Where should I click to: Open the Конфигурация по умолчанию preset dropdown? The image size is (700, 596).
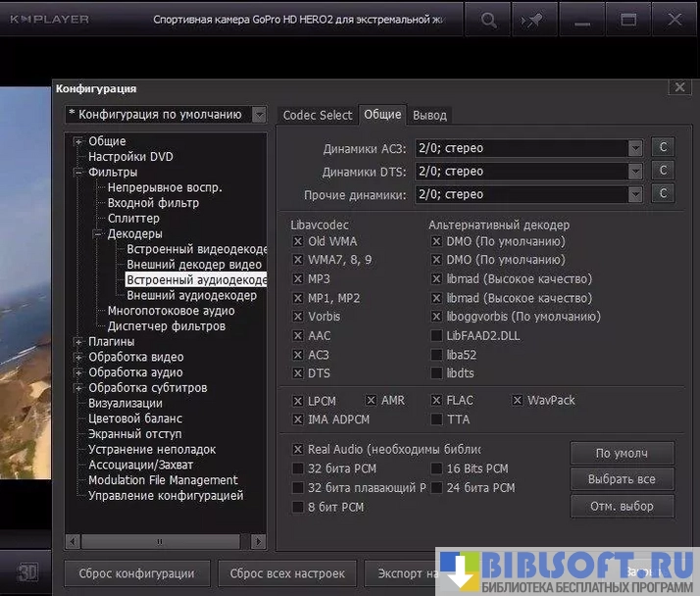[259, 115]
